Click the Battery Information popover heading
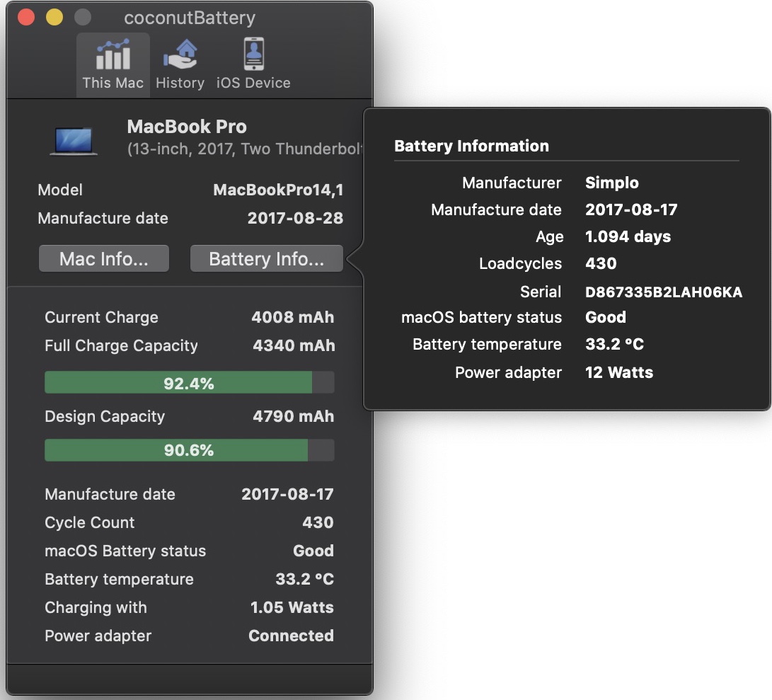This screenshot has height=700, width=772. pos(471,147)
